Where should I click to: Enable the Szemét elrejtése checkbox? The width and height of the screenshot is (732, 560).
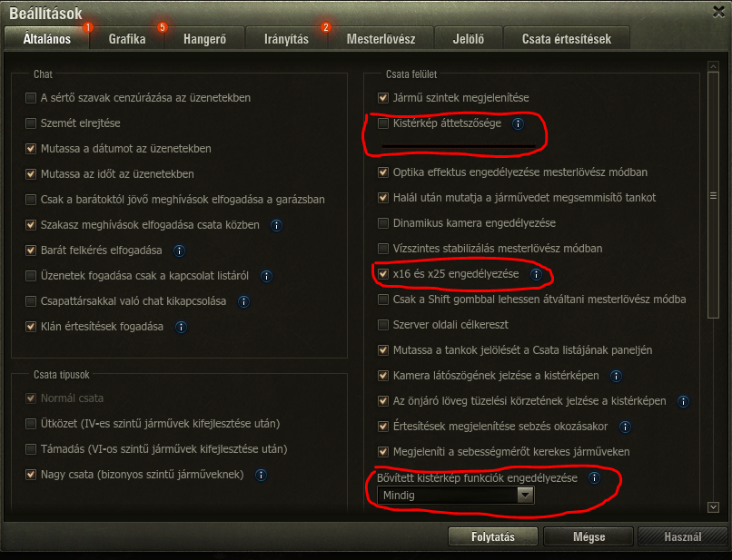(31, 123)
